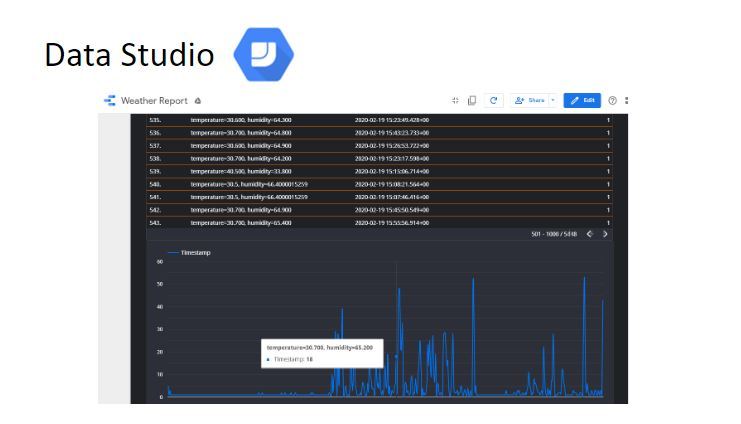
Task: Click the 50 label on chart y-axis
Action: (160, 284)
